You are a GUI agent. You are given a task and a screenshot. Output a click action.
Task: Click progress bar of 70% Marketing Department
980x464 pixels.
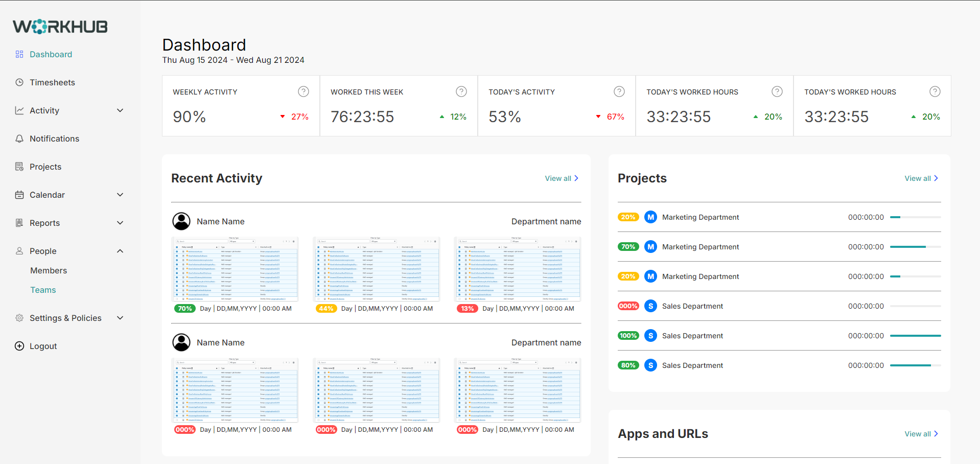pos(915,247)
